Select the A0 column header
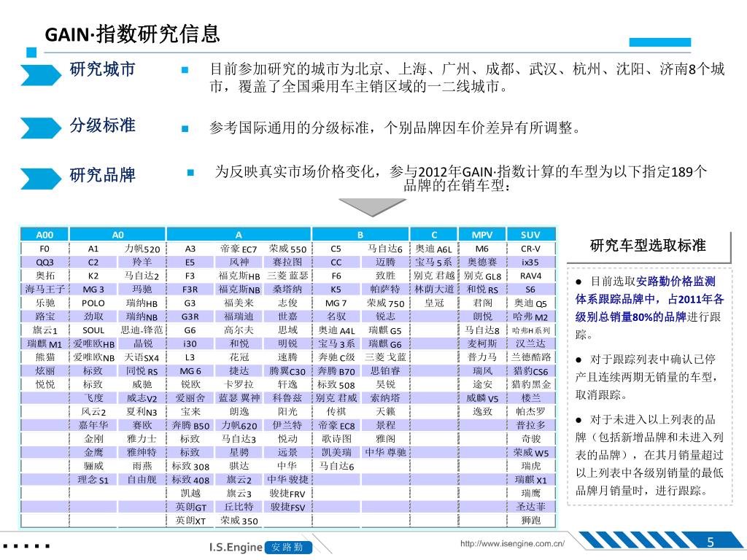 [117, 234]
